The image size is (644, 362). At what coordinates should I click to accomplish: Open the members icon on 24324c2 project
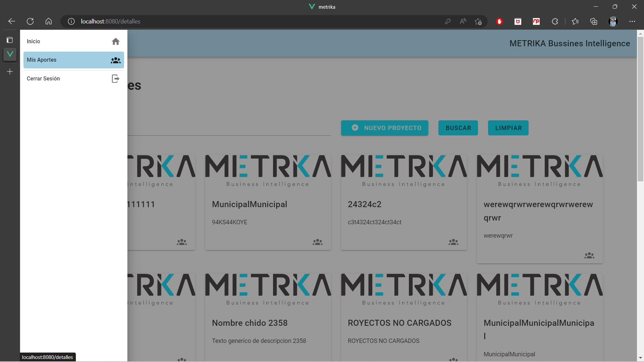point(453,242)
